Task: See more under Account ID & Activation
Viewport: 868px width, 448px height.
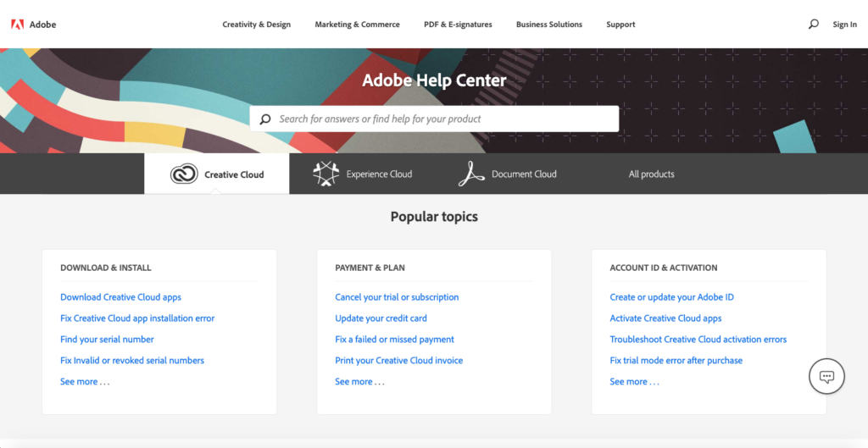Action: click(634, 382)
